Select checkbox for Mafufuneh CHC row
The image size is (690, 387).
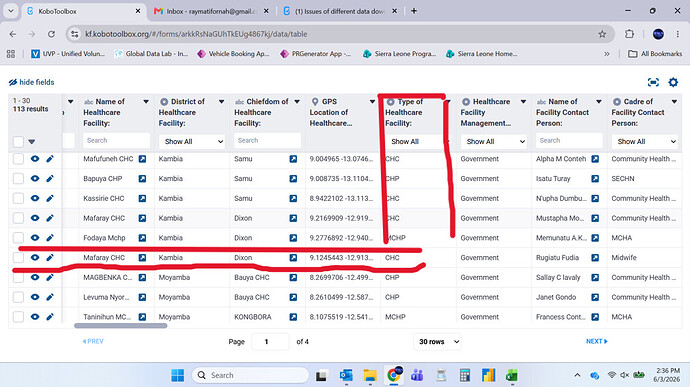18,159
